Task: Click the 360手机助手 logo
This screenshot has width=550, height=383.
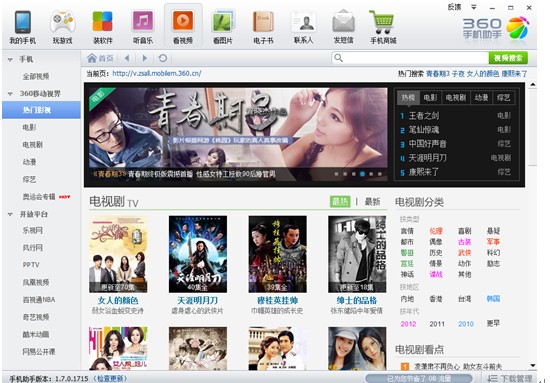Action: (x=496, y=28)
